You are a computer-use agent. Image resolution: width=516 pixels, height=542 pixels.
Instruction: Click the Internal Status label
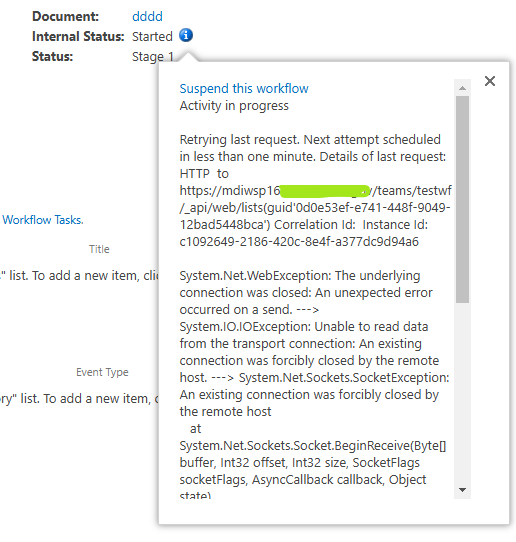[78, 36]
